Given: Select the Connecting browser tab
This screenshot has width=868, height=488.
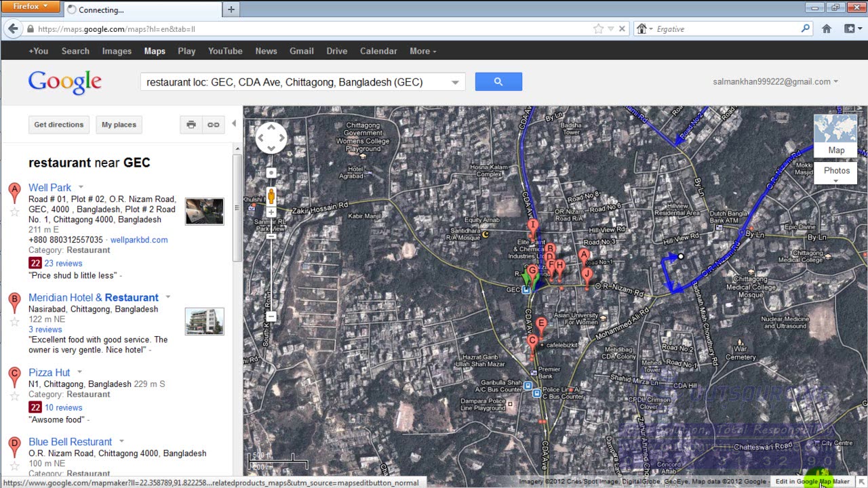Looking at the screenshot, I should tap(142, 9).
